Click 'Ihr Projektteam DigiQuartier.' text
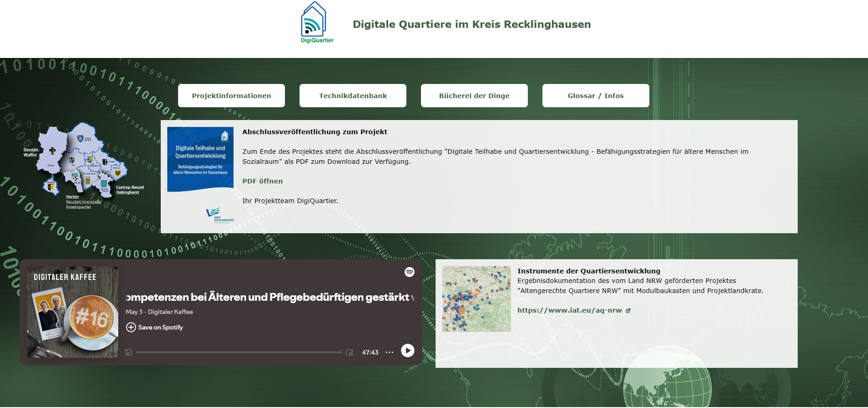Viewport: 868px width, 408px height. pos(290,201)
